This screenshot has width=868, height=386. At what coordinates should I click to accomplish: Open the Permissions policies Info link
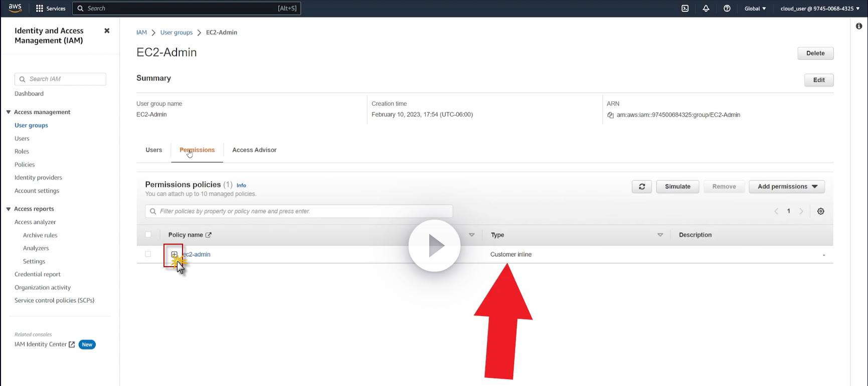(241, 185)
